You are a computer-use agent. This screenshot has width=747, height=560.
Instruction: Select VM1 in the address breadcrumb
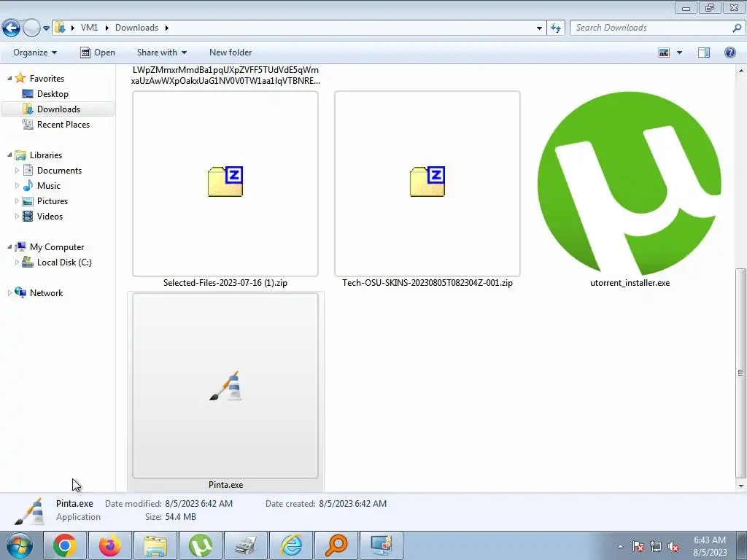pyautogui.click(x=89, y=28)
